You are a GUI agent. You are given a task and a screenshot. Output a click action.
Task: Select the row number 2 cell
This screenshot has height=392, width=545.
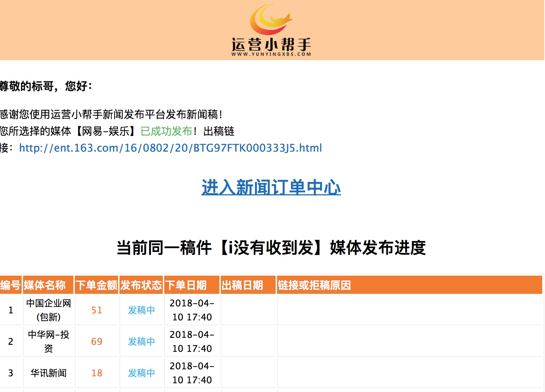[10, 341]
